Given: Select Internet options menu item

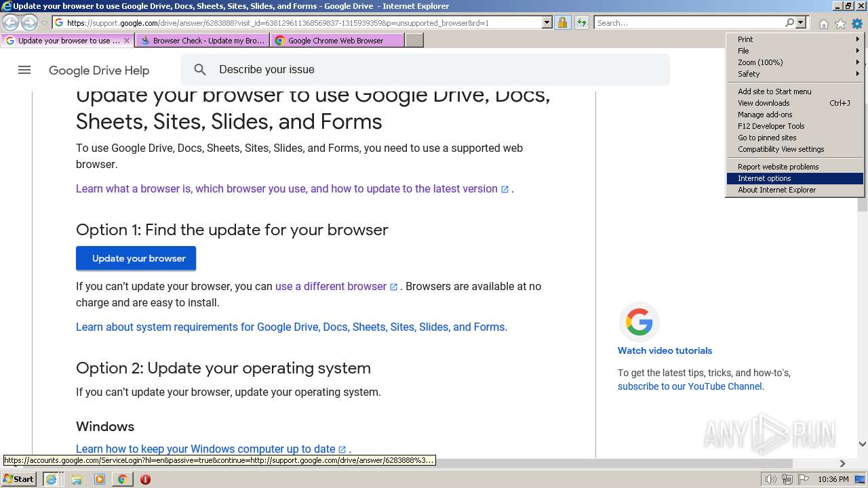Looking at the screenshot, I should 795,178.
